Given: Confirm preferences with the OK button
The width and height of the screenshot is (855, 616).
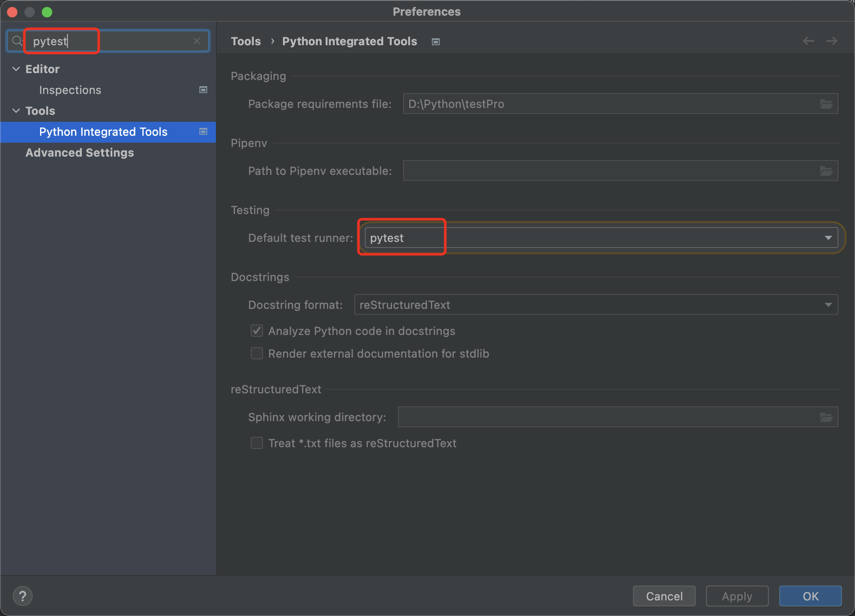Looking at the screenshot, I should click(x=810, y=596).
